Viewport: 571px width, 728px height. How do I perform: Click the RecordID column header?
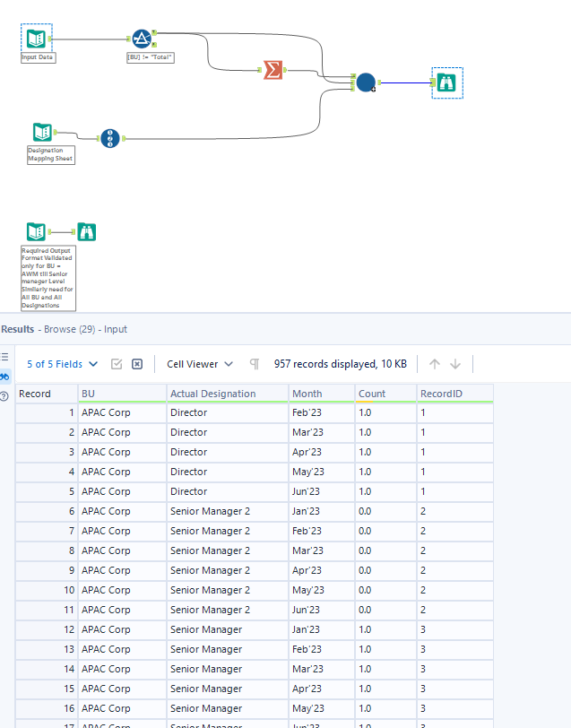point(455,394)
